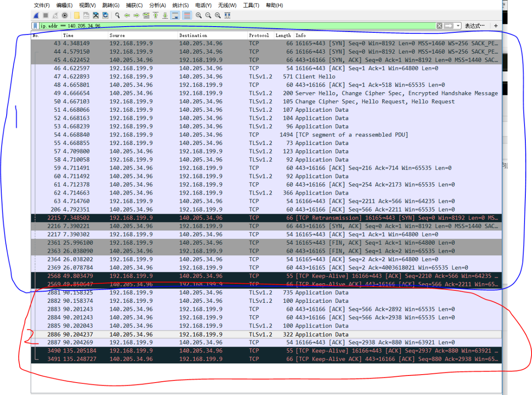This screenshot has height=395, width=532.
Task: Select packet 43 SYN row
Action: point(266,43)
